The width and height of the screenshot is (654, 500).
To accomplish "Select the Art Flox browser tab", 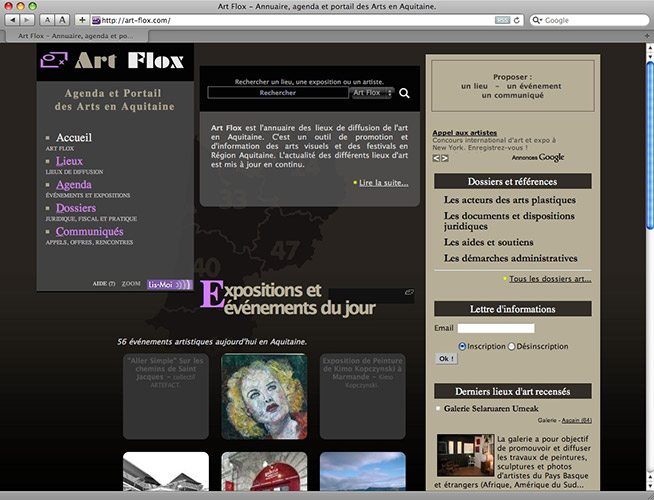I will point(76,36).
